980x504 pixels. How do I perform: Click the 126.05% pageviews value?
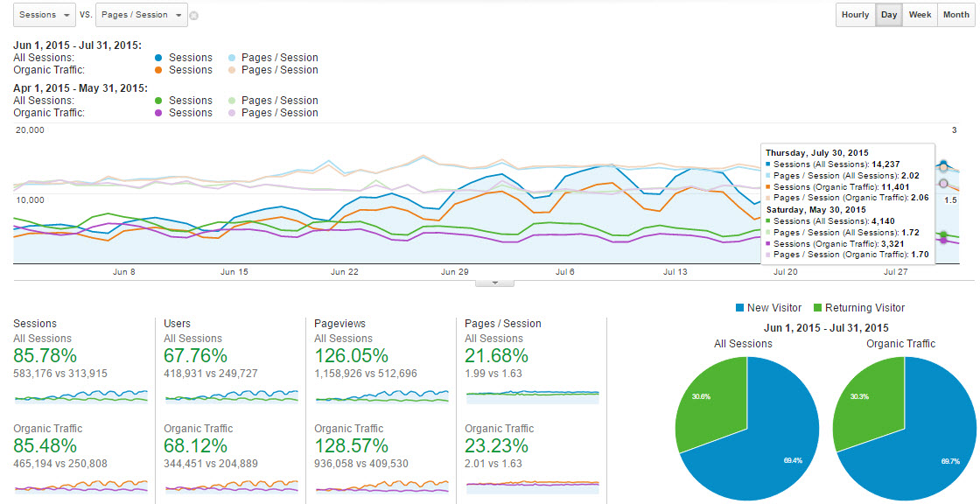[x=351, y=356]
